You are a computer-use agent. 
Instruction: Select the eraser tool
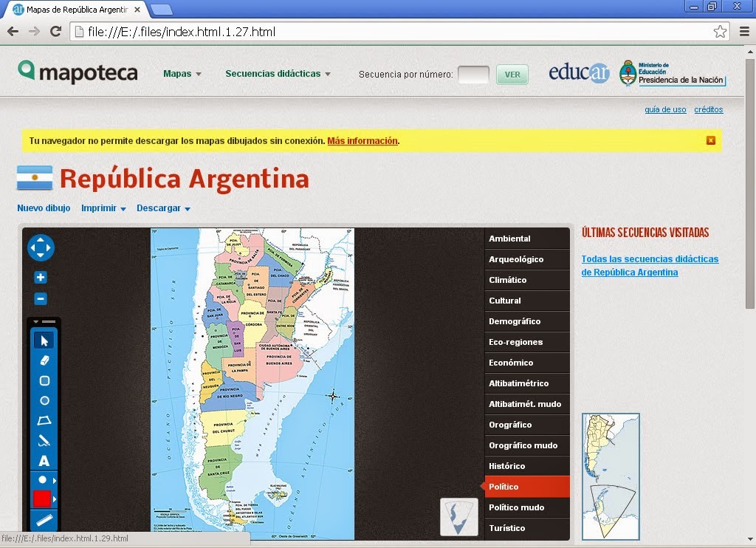point(44,360)
